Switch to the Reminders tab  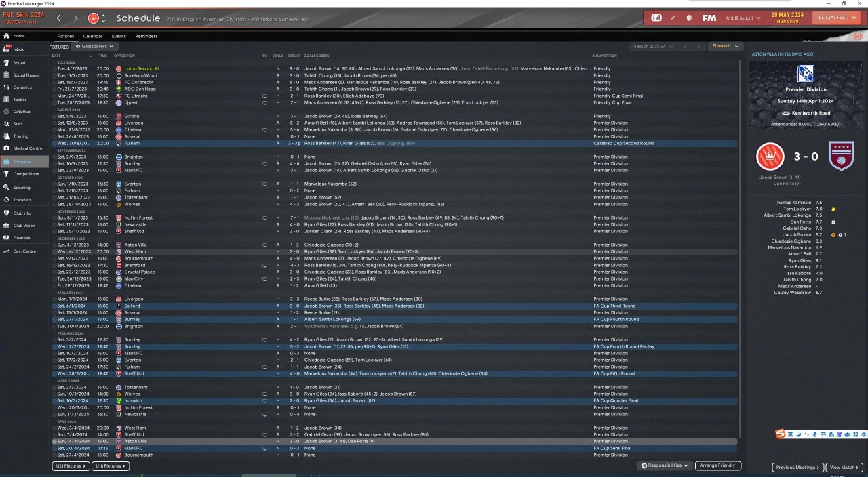point(146,36)
